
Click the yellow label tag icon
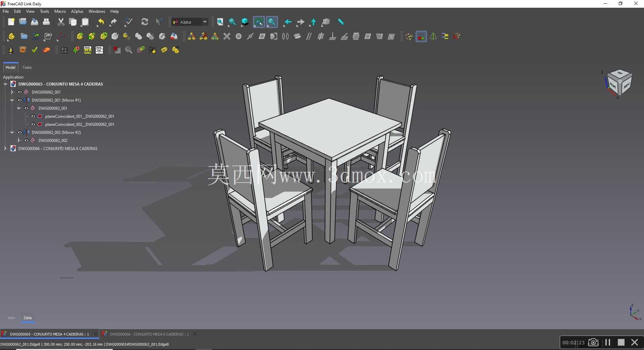click(164, 50)
